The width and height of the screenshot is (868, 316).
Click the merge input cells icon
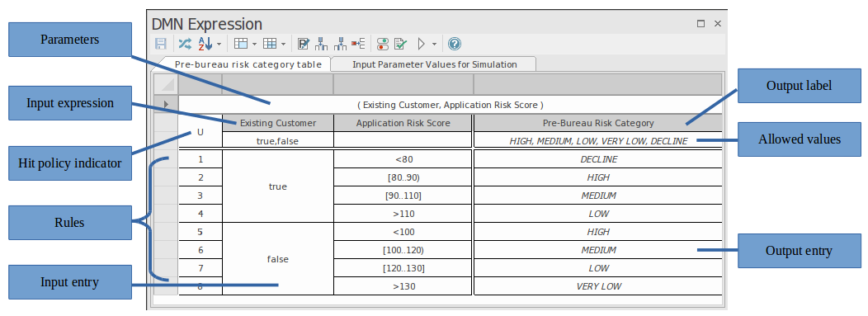coord(322,44)
